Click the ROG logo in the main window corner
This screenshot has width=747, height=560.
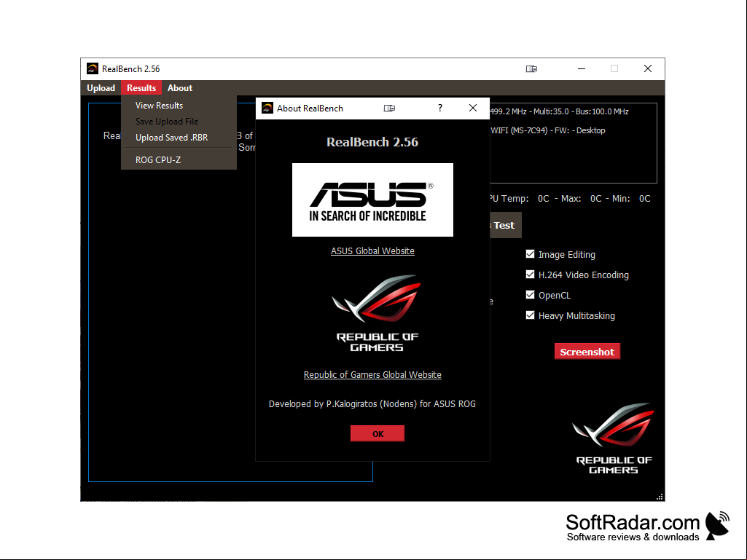tap(614, 439)
